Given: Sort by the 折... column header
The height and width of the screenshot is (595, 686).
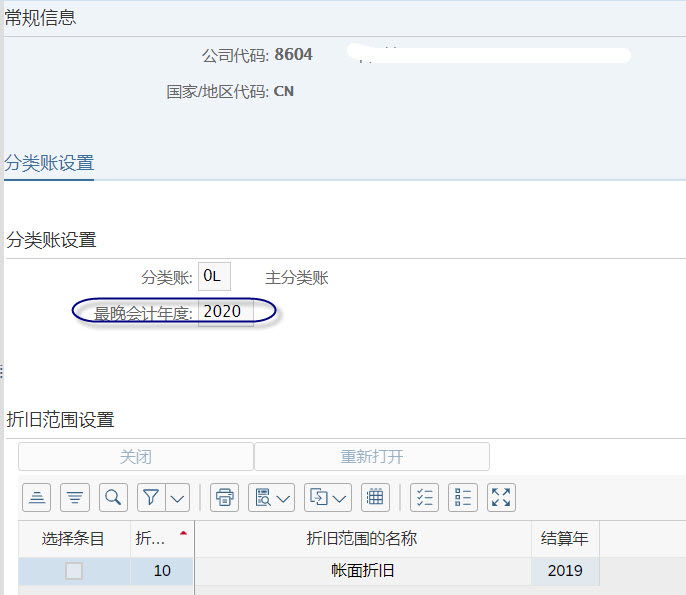Looking at the screenshot, I should 161,538.
